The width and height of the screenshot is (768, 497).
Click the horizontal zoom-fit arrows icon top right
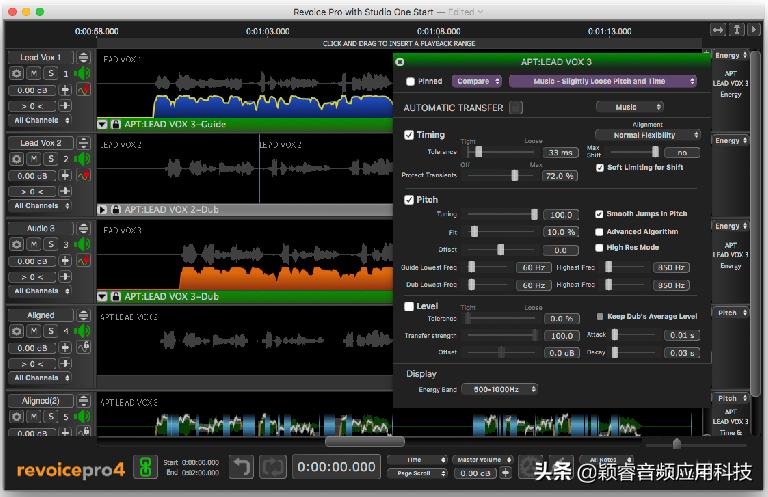click(717, 31)
